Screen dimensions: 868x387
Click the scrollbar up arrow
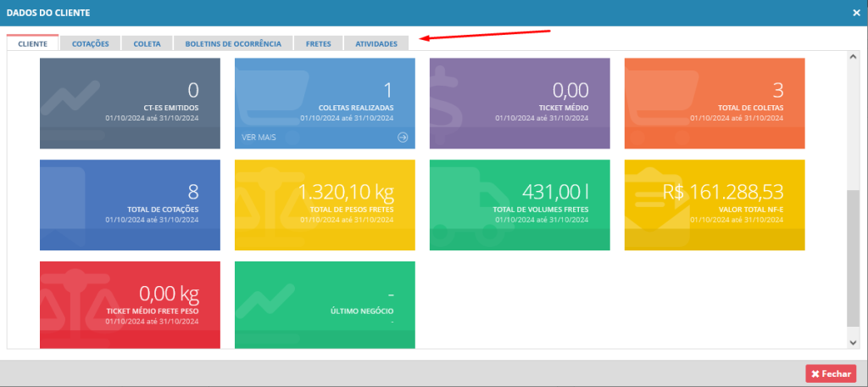tap(853, 57)
